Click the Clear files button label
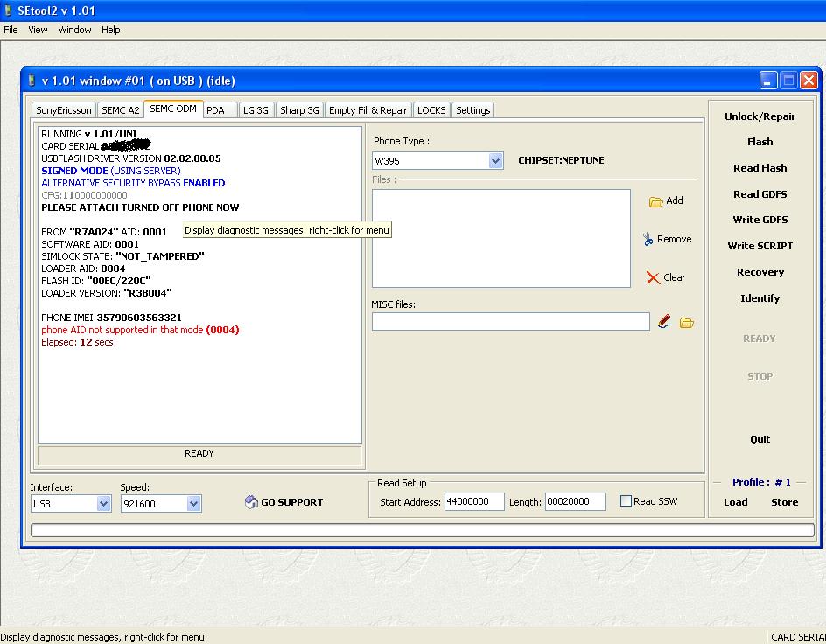 coord(675,277)
